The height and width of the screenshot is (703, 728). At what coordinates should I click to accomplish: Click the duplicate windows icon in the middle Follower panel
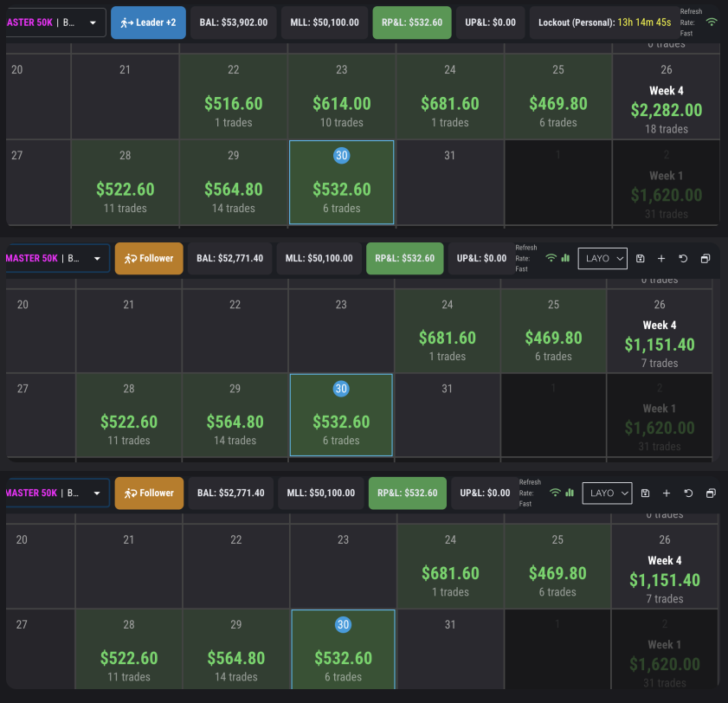pos(705,258)
